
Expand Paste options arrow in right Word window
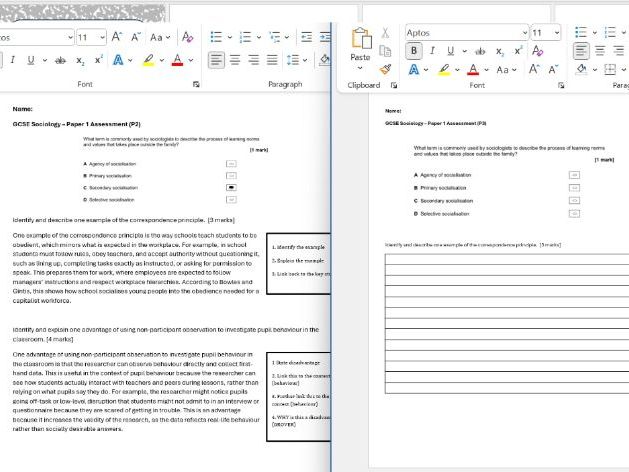pyautogui.click(x=360, y=68)
